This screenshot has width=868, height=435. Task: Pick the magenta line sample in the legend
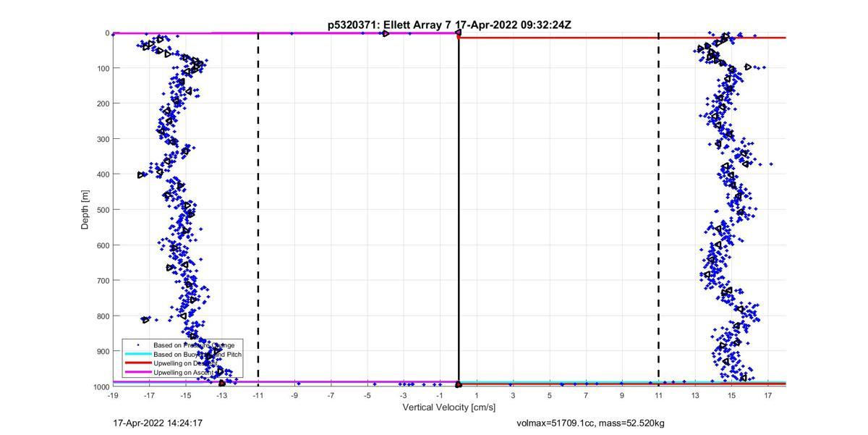(138, 372)
